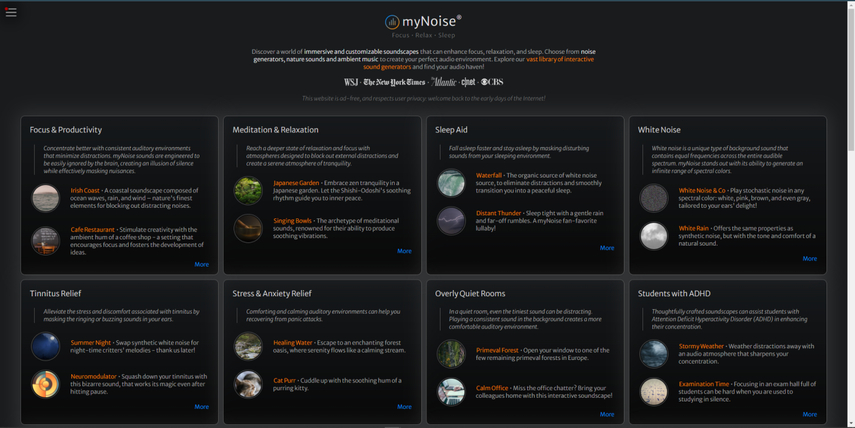Open the White Rain cloud thumbnail
Viewport: 855px width, 428px height.
654,236
